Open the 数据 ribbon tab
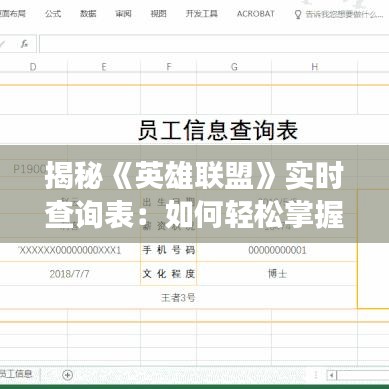This screenshot has width=389, height=389. [88, 14]
